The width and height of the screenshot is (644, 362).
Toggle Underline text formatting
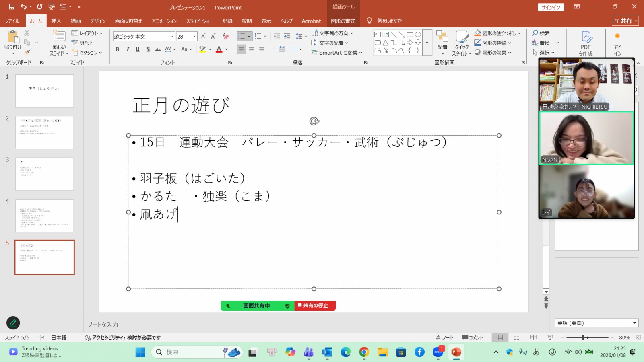click(x=138, y=49)
